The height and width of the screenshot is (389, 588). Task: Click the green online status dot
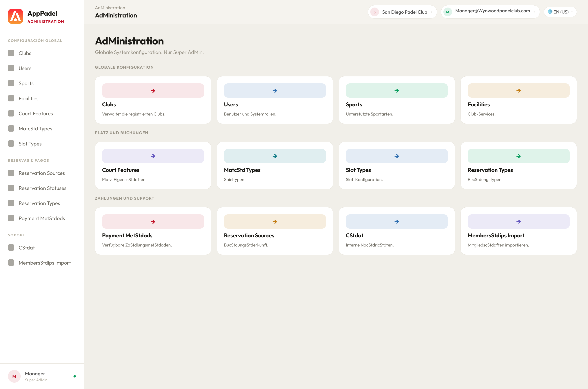coord(75,376)
